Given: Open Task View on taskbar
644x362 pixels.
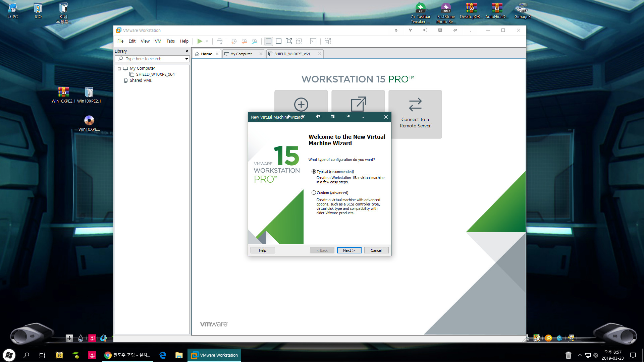Looking at the screenshot, I should (42, 355).
